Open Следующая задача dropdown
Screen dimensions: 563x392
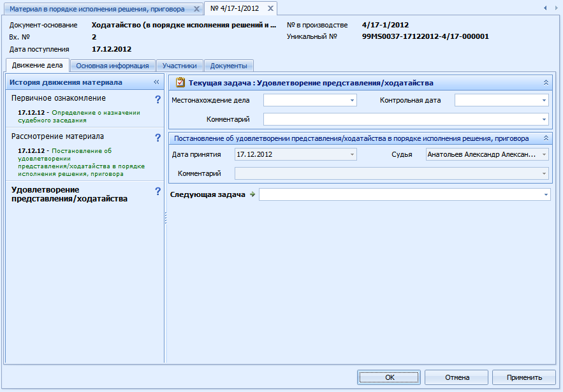click(x=546, y=194)
